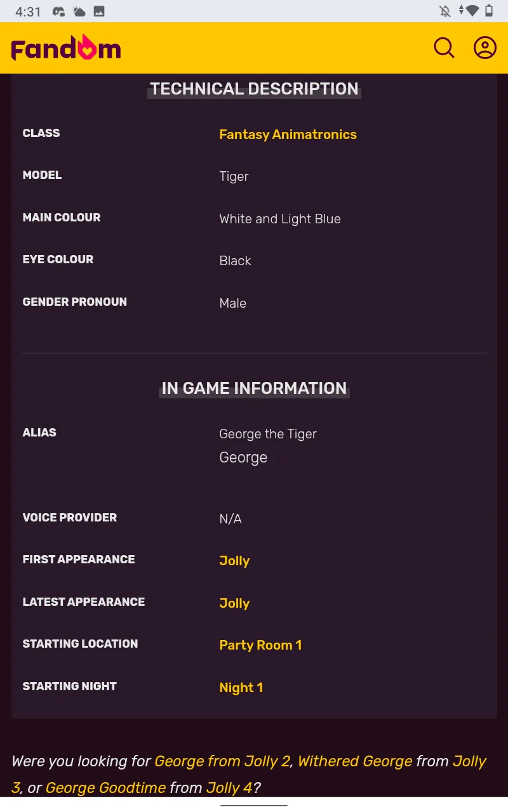508x812 pixels.
Task: Tap the weather cloud status bar icon
Action: pos(79,11)
